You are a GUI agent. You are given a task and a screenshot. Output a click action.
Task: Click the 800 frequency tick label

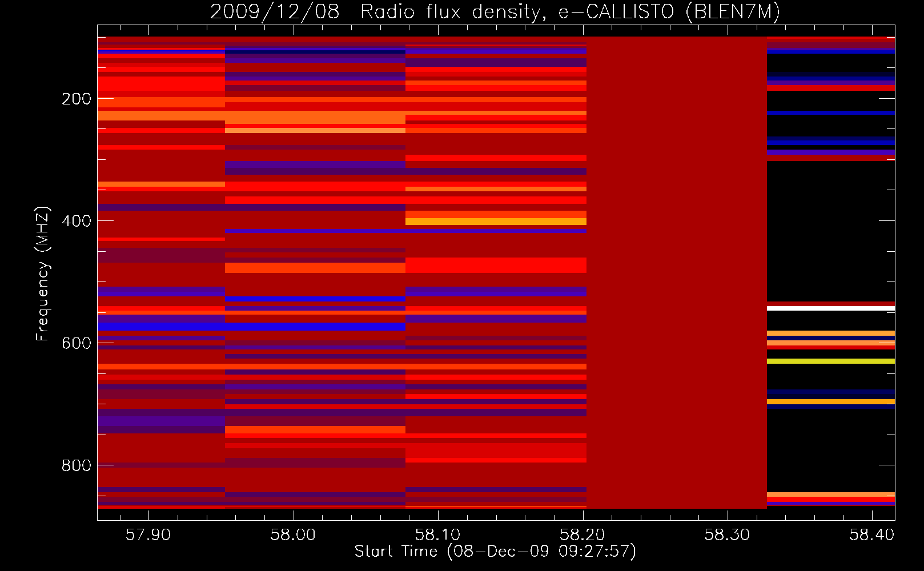77,465
